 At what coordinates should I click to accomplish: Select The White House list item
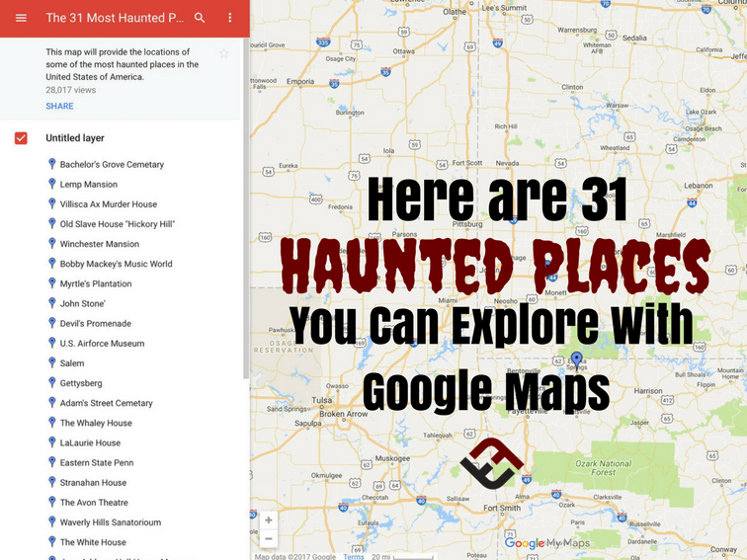[93, 542]
